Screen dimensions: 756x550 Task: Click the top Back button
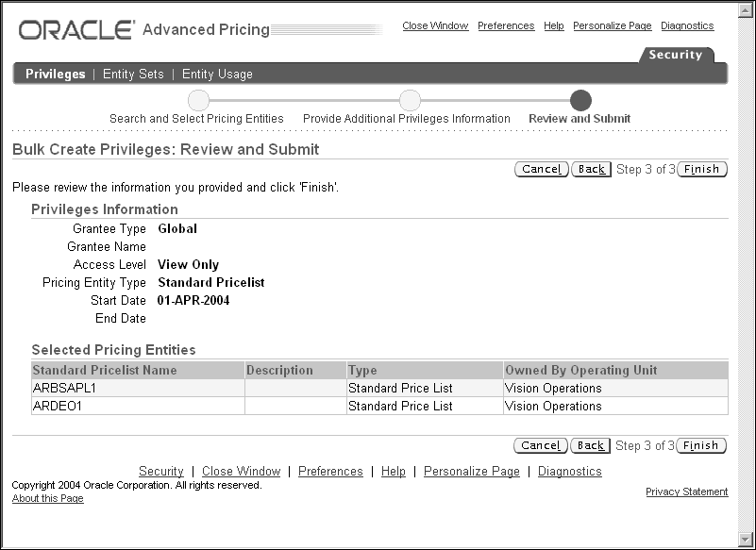(x=591, y=169)
